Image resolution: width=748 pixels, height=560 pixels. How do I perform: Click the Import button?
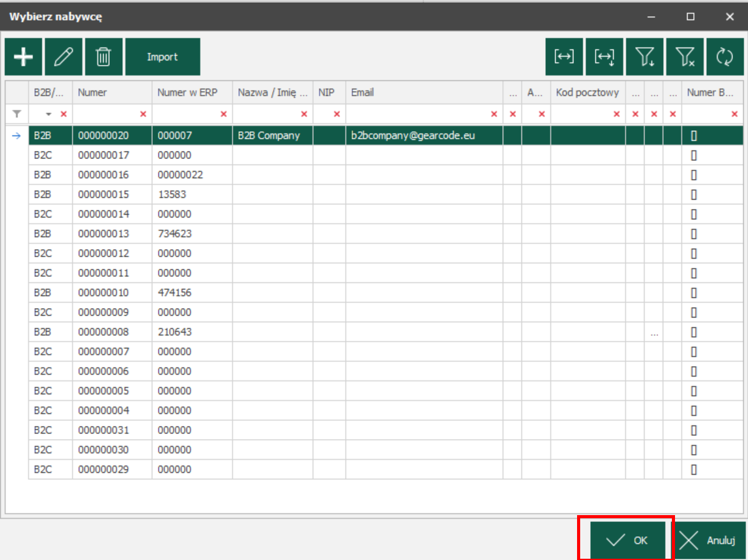[163, 57]
